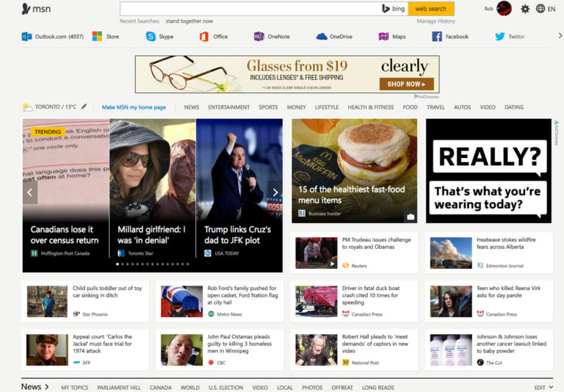564x392 pixels.
Task: Open the OneDrive cloud icon
Action: pos(322,37)
